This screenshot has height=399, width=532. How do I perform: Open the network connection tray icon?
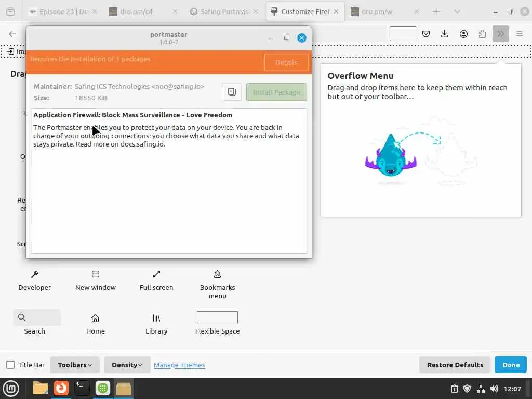pyautogui.click(x=481, y=389)
